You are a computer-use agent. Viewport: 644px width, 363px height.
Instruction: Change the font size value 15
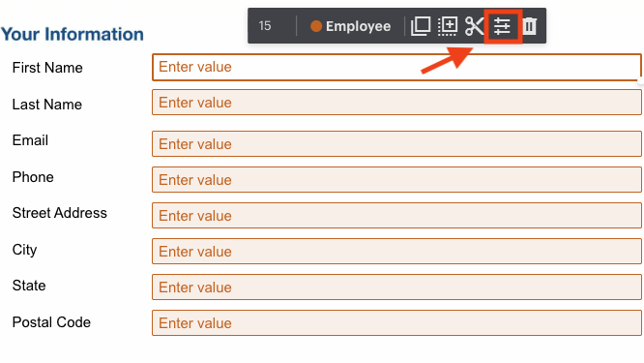coord(265,26)
